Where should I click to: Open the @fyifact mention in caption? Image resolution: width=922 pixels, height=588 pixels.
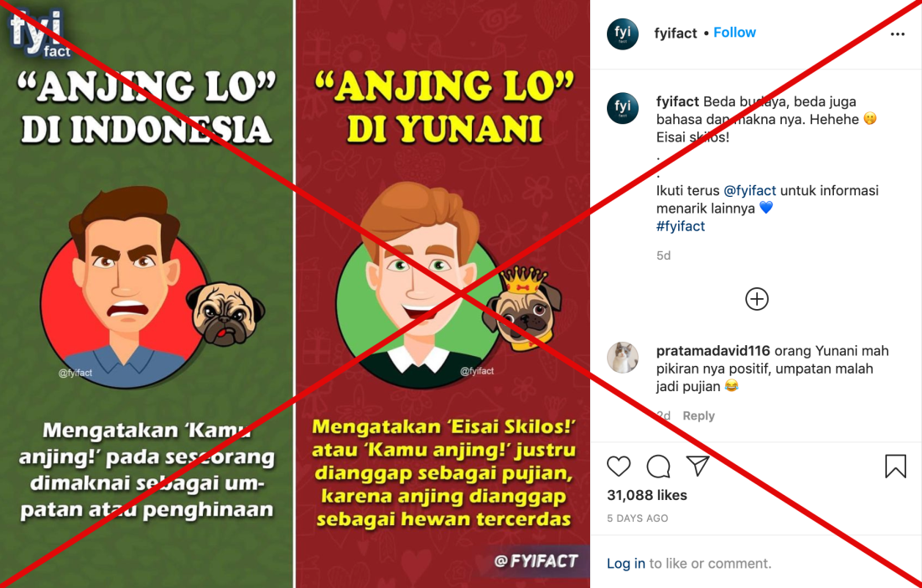click(x=749, y=191)
